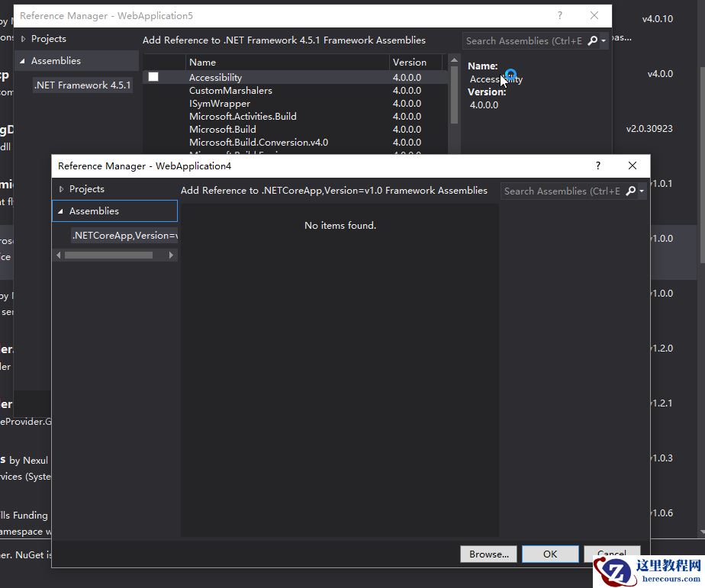Expand Projects node in WebApplication4 dialog
This screenshot has height=588, width=705.
click(x=61, y=189)
